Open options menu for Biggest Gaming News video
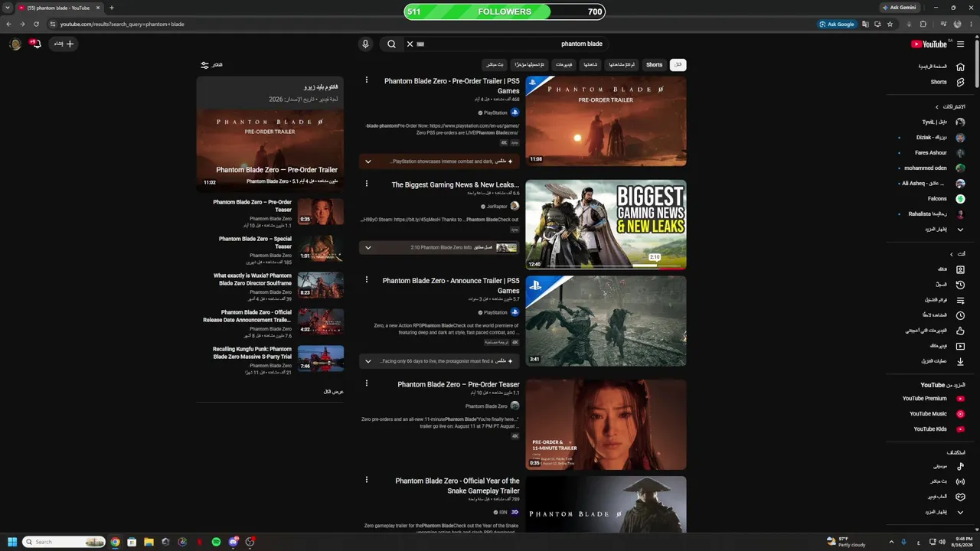This screenshot has height=551, width=980. point(367,184)
